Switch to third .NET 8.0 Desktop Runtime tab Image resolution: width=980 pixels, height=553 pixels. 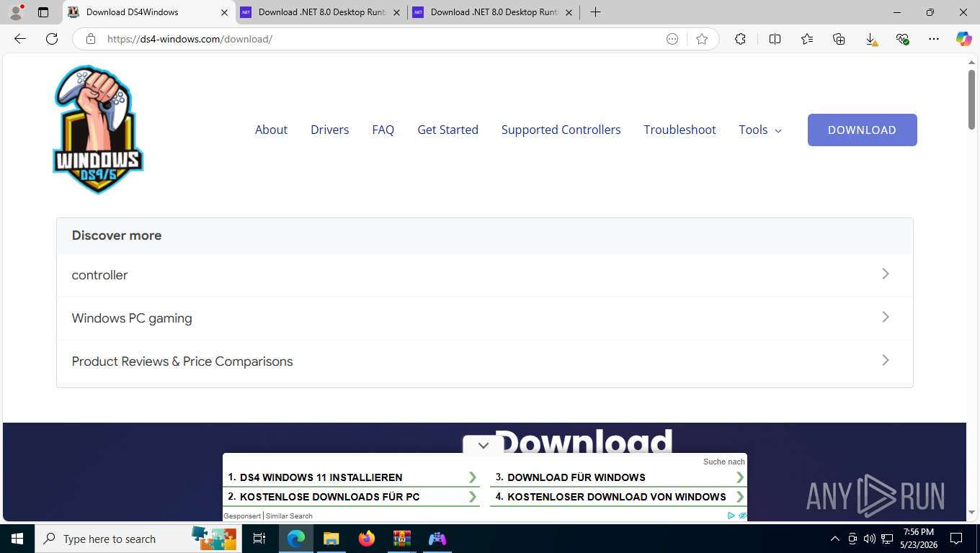(493, 12)
